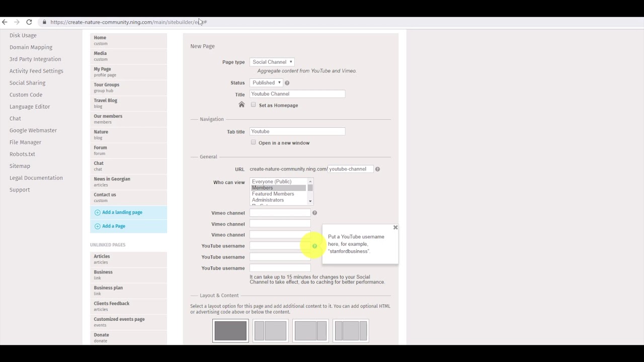This screenshot has height=362, width=644.
Task: Click the first Vimeo channel field
Action: click(x=280, y=213)
